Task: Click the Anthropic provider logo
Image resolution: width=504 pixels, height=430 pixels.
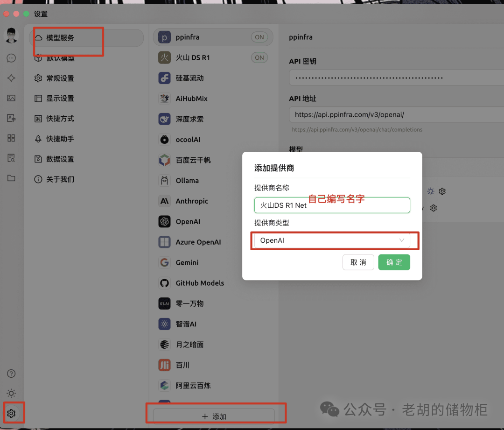Action: click(164, 201)
